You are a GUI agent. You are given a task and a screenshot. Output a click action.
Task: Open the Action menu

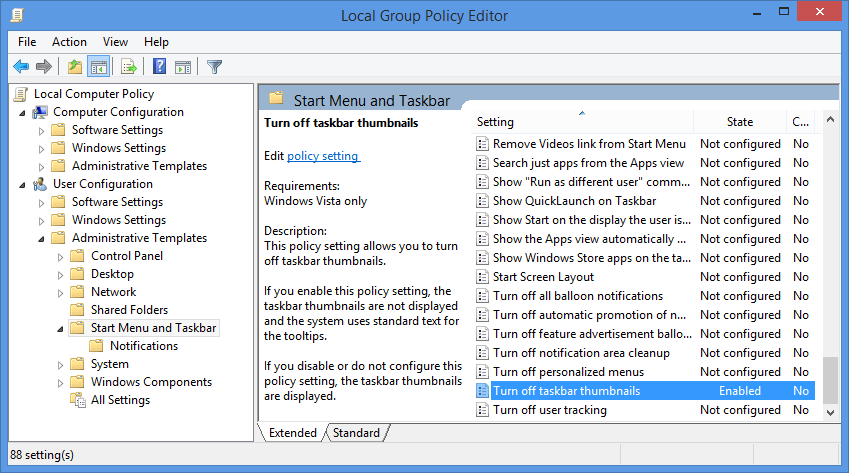coord(69,42)
